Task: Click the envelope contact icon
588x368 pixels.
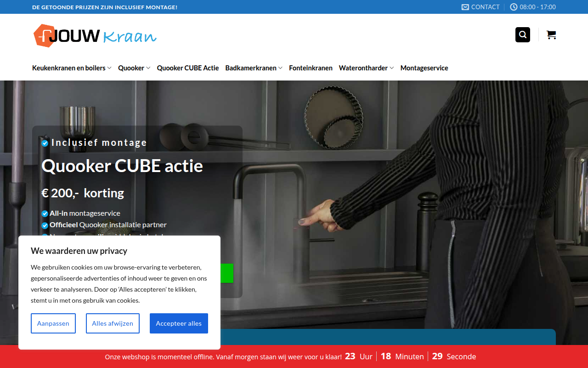Action: tap(465, 7)
